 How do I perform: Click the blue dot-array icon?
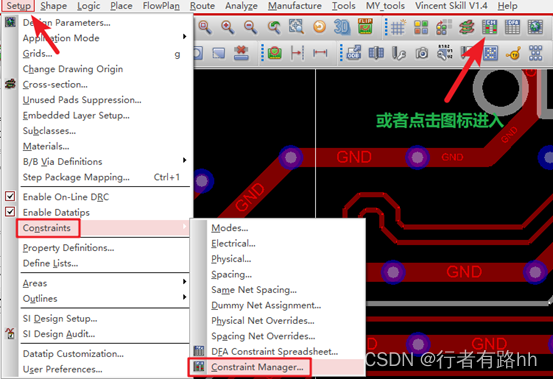click(535, 53)
